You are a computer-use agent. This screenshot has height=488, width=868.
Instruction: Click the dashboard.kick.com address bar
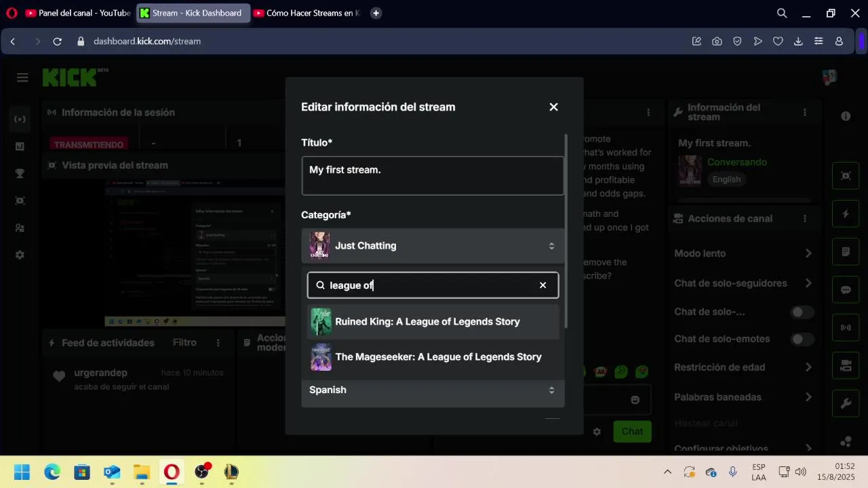(x=147, y=41)
